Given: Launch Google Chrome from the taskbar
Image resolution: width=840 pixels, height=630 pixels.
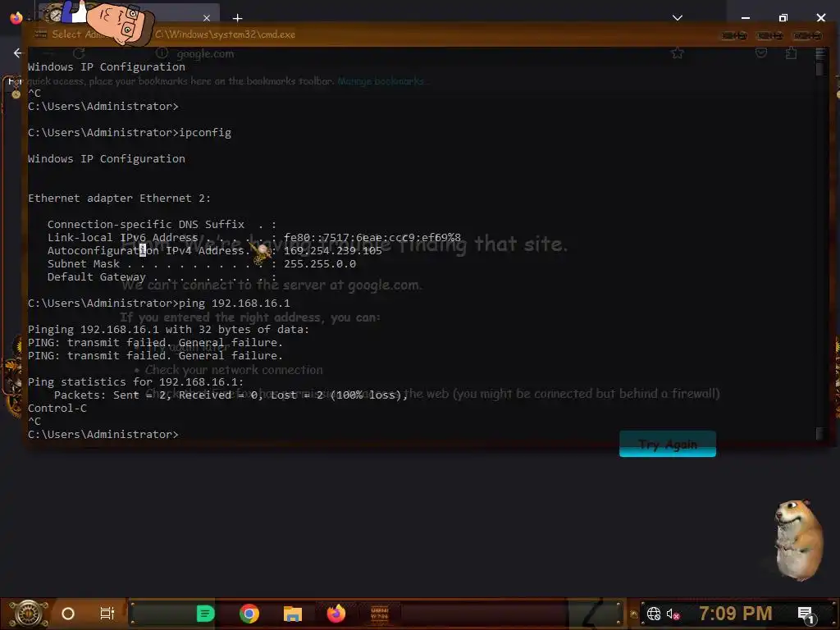Looking at the screenshot, I should click(x=249, y=614).
